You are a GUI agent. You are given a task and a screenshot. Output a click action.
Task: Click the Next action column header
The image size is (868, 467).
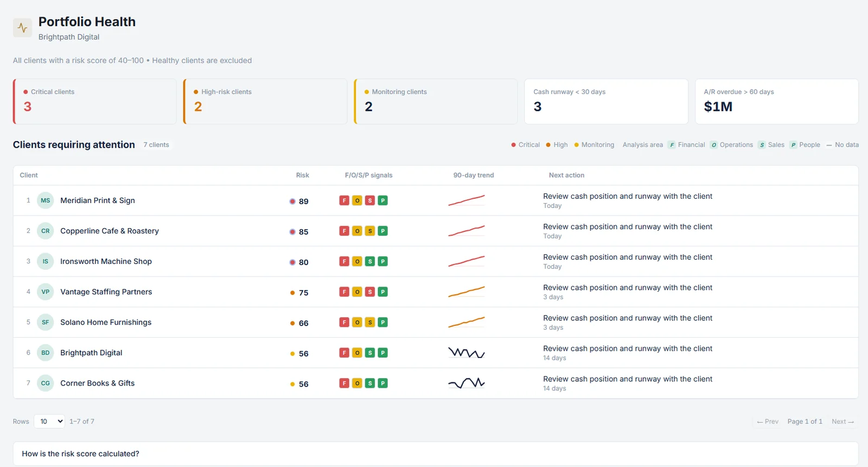click(x=566, y=175)
